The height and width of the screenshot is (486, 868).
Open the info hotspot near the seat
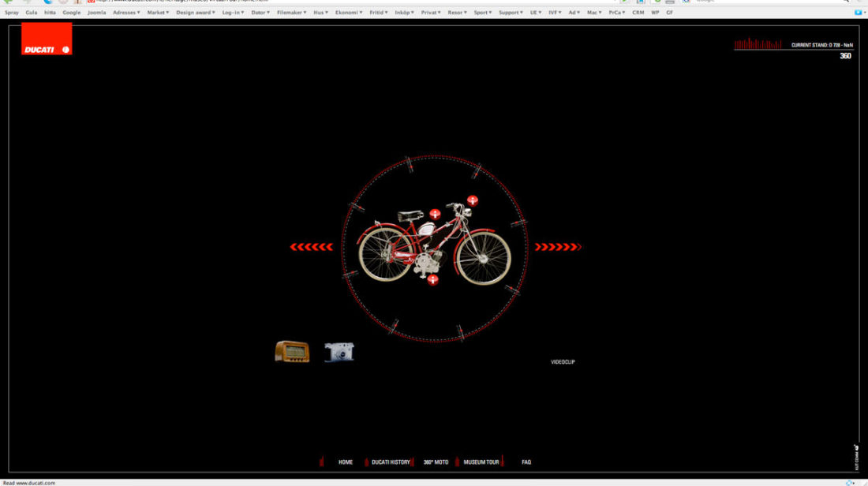pyautogui.click(x=435, y=214)
